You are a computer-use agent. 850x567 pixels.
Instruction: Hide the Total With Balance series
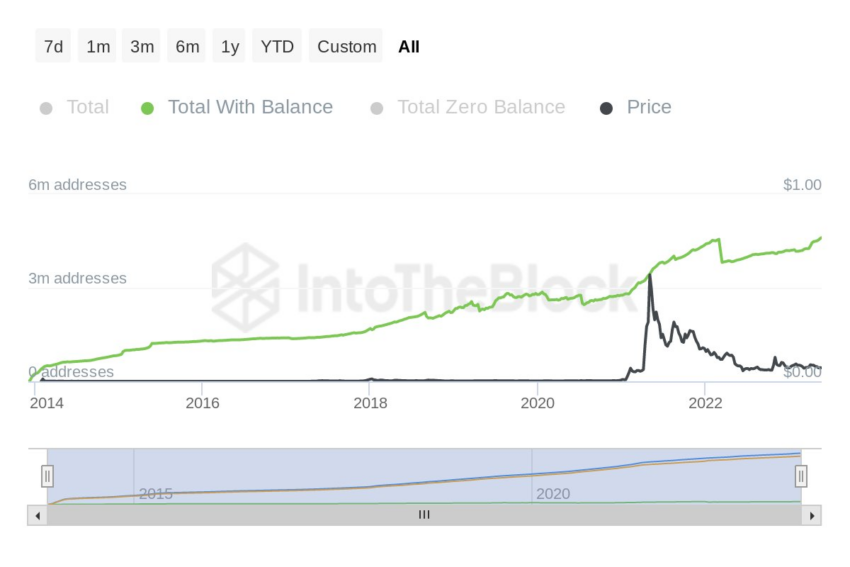250,107
